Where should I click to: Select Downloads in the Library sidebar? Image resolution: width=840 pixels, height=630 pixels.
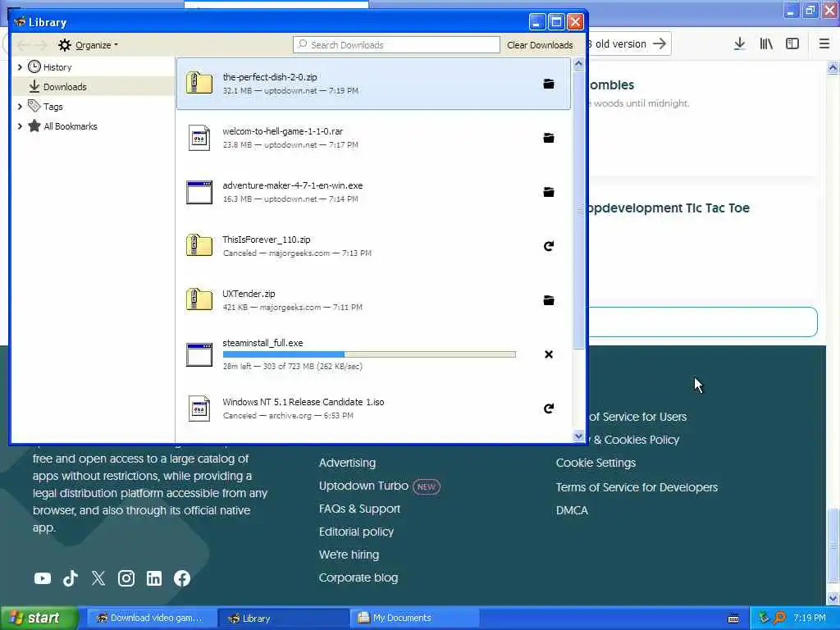coord(94,86)
